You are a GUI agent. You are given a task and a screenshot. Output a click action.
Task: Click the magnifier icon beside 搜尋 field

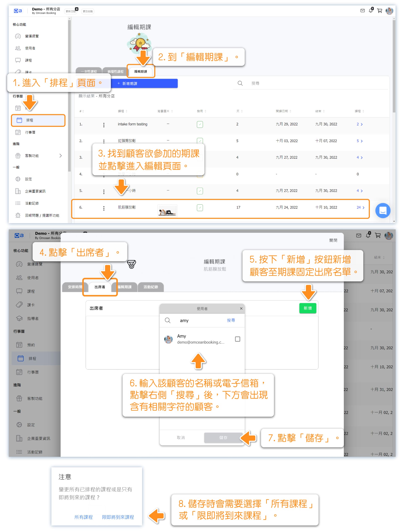(x=240, y=83)
